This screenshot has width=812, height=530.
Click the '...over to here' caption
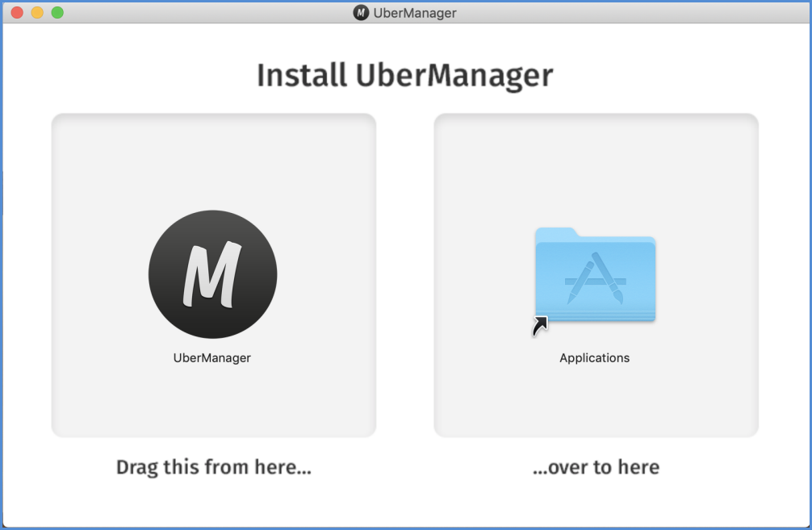tap(596, 467)
